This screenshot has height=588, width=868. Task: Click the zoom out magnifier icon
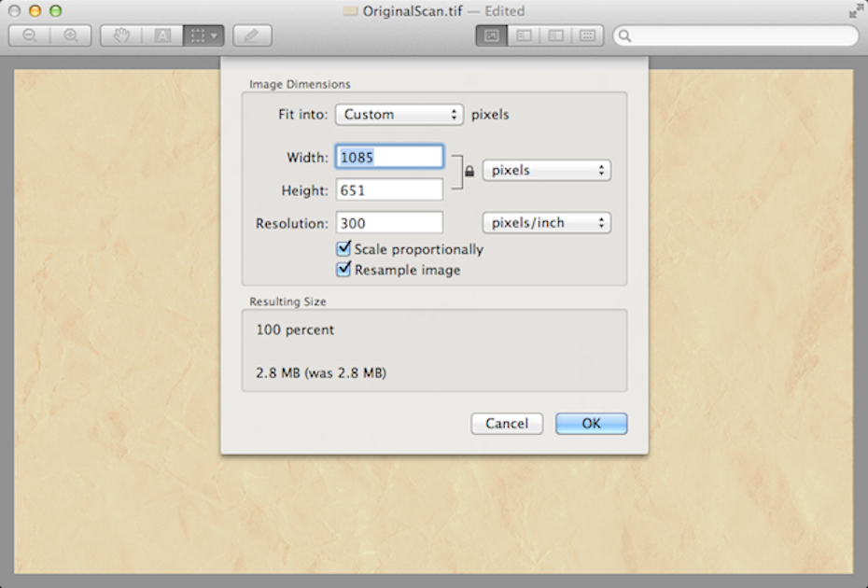(x=30, y=36)
